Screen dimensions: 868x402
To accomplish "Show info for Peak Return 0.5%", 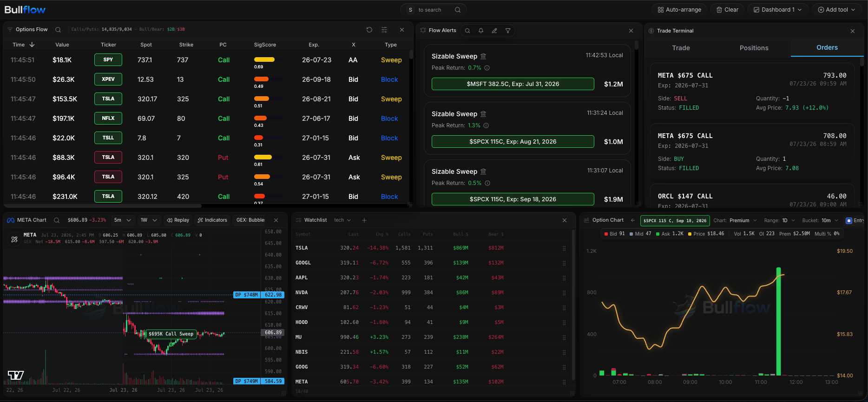I will pos(487,183).
